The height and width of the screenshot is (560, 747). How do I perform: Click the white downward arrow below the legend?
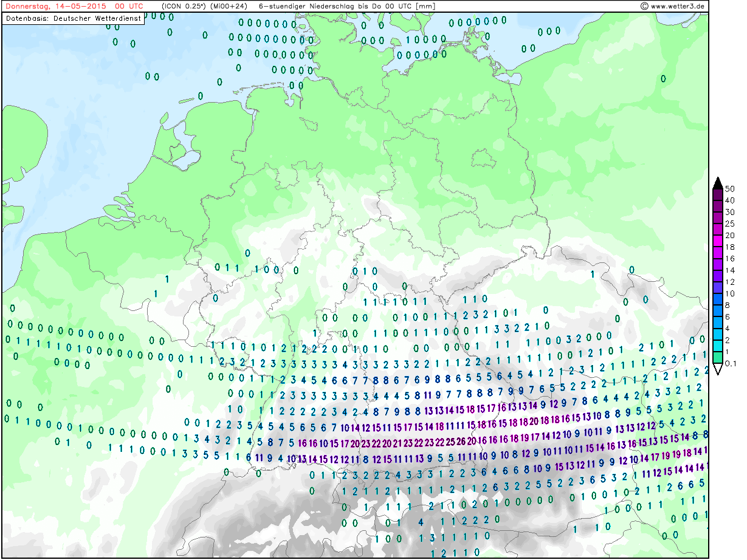717,369
